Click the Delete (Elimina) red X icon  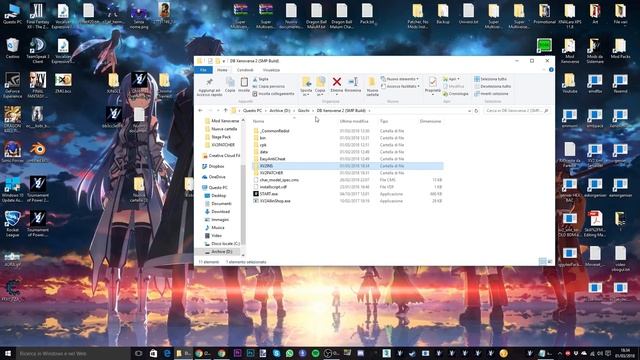click(x=337, y=82)
